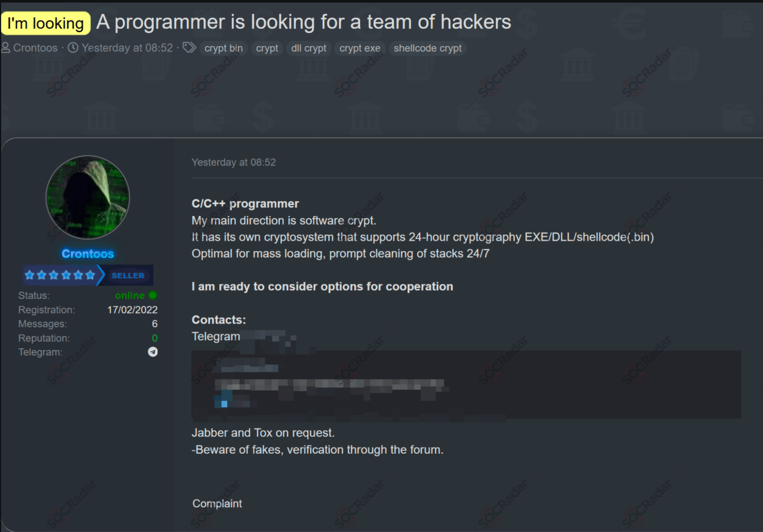The image size is (763, 532).
Task: Click the SELLER rank badge
Action: pyautogui.click(x=128, y=276)
